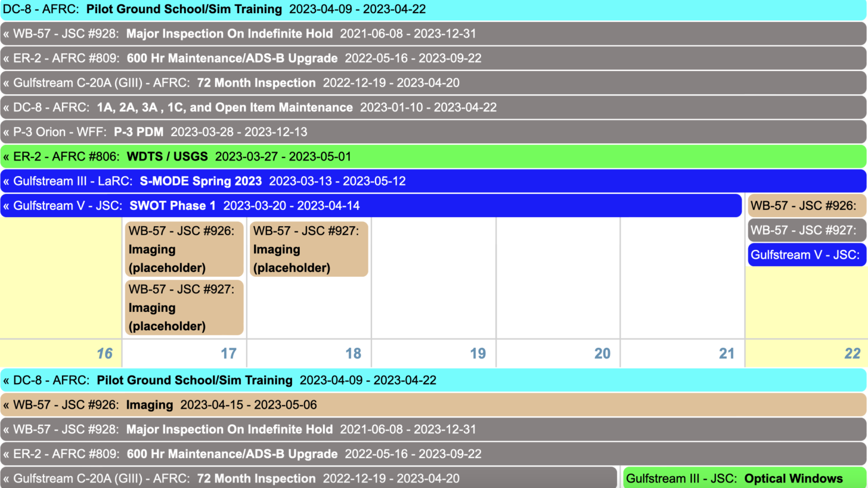Go to day 18 on the calendar
The width and height of the screenshot is (868, 488).
click(353, 354)
